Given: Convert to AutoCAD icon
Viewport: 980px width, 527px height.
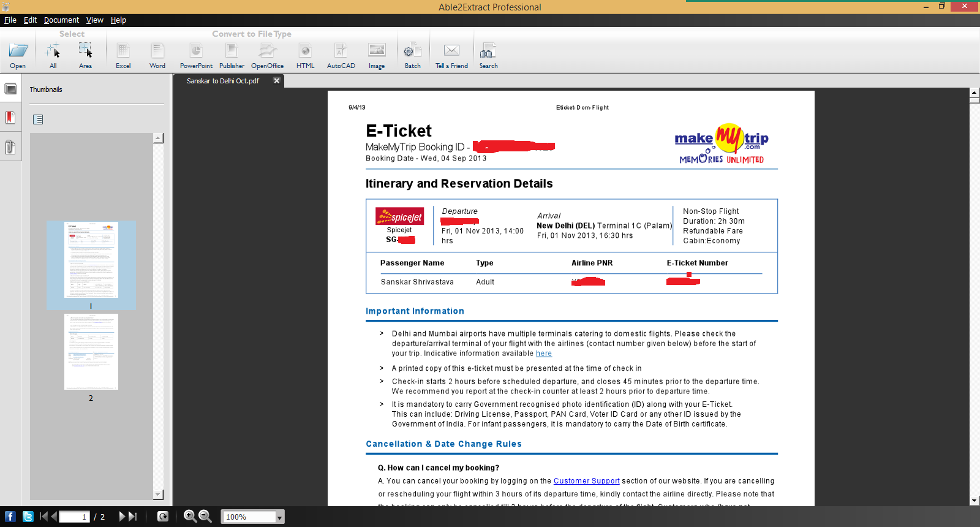Looking at the screenshot, I should [x=341, y=51].
